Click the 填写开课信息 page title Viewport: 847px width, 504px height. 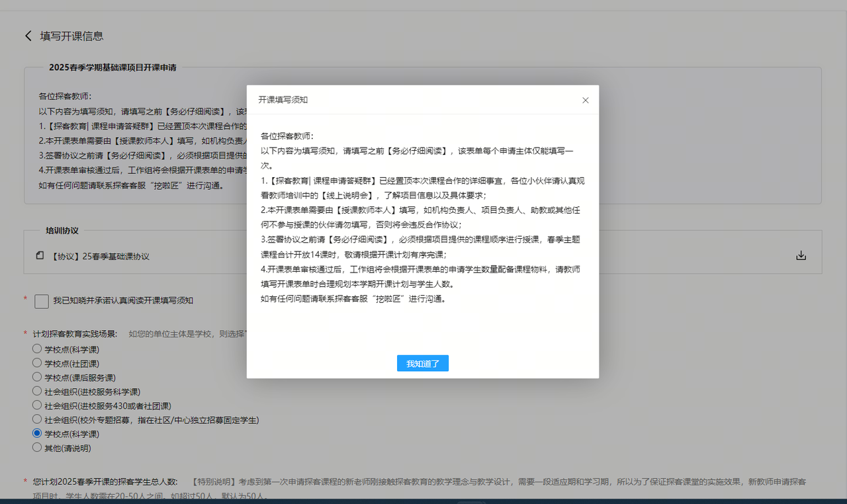pos(71,36)
